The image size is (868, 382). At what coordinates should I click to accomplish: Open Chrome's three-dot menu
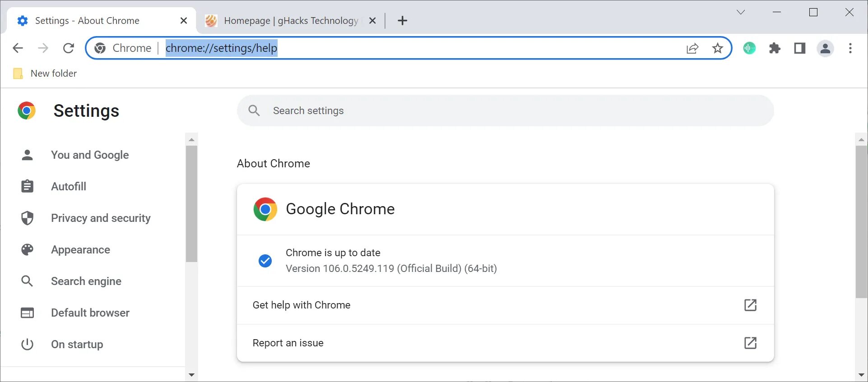[850, 48]
